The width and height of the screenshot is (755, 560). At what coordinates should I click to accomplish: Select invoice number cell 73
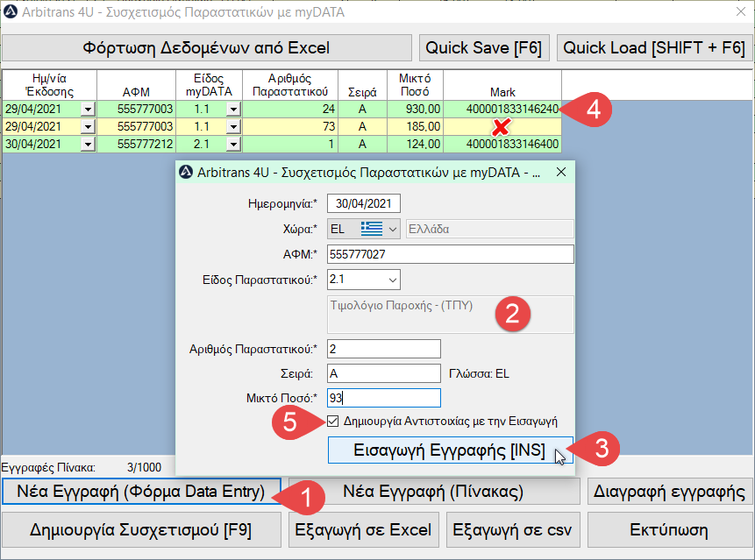290,126
